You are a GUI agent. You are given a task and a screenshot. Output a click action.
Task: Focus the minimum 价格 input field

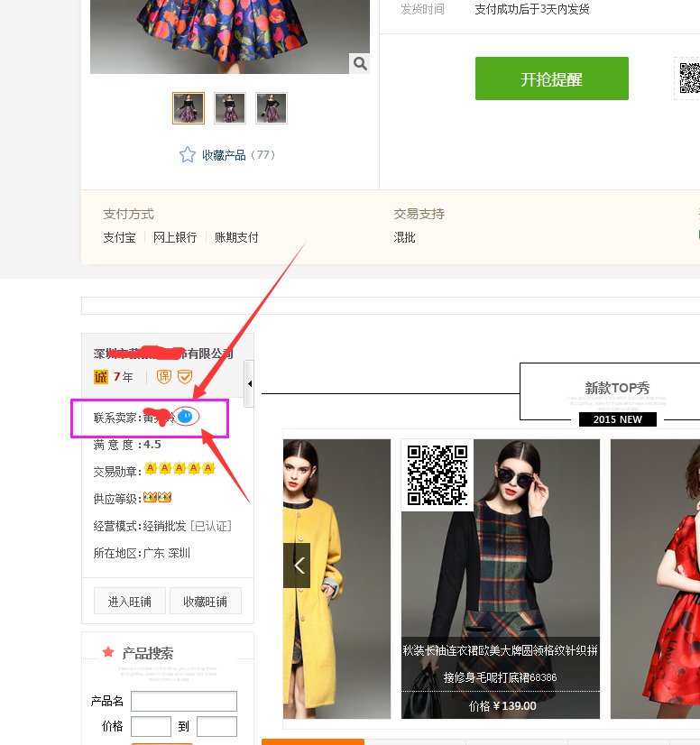(151, 726)
